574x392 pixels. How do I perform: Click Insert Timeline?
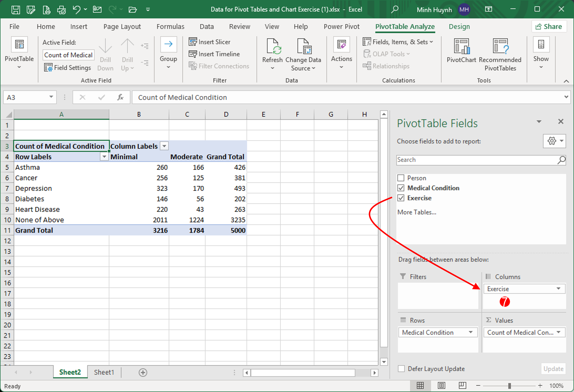pos(214,54)
